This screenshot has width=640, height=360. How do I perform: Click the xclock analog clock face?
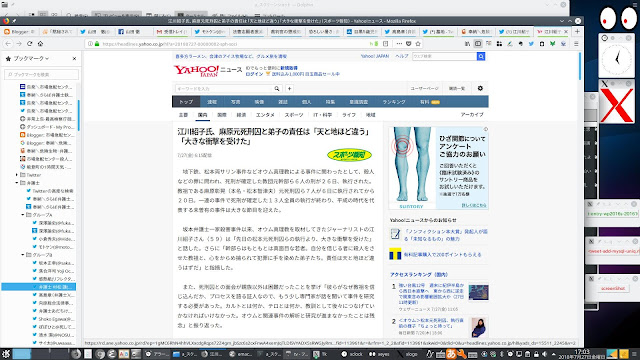coord(616,60)
